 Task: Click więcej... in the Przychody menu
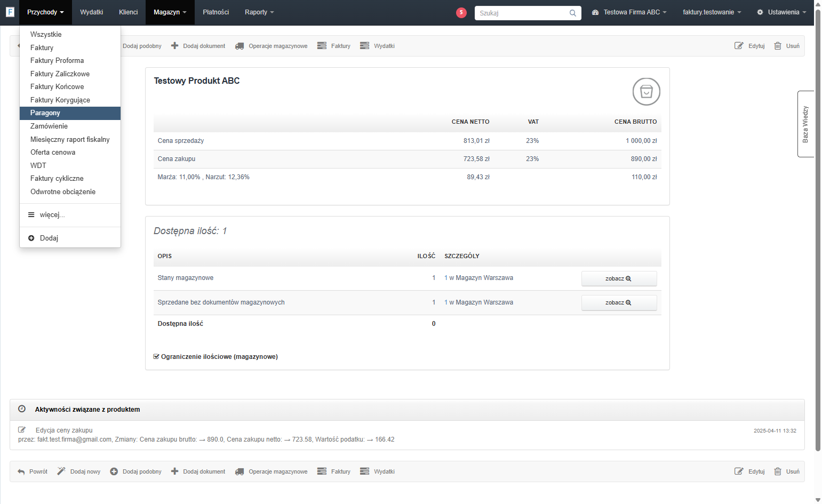click(70, 215)
